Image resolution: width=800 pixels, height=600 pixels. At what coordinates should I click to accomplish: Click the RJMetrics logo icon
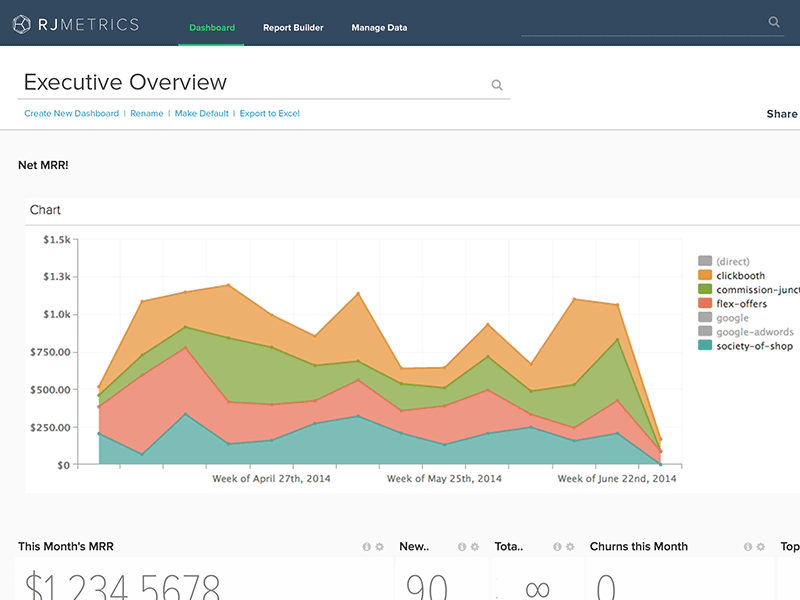[22, 25]
